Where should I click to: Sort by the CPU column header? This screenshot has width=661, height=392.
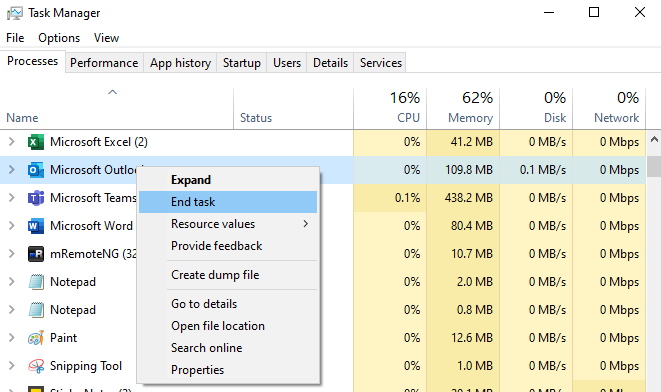[390, 108]
